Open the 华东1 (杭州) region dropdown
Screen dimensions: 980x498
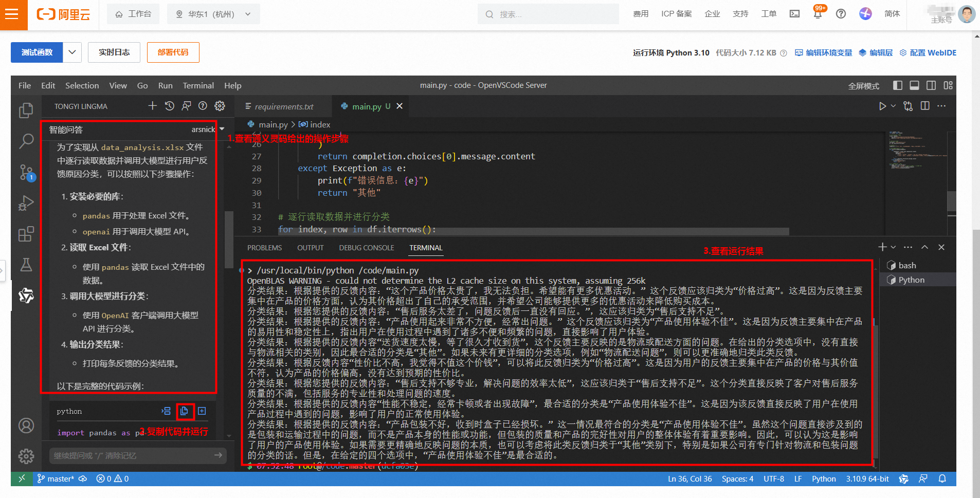pos(213,14)
